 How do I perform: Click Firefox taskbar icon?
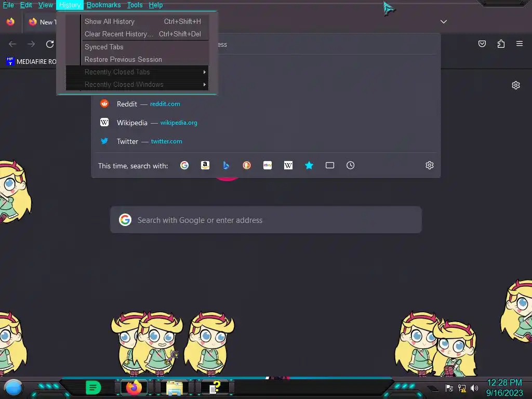[x=134, y=388]
